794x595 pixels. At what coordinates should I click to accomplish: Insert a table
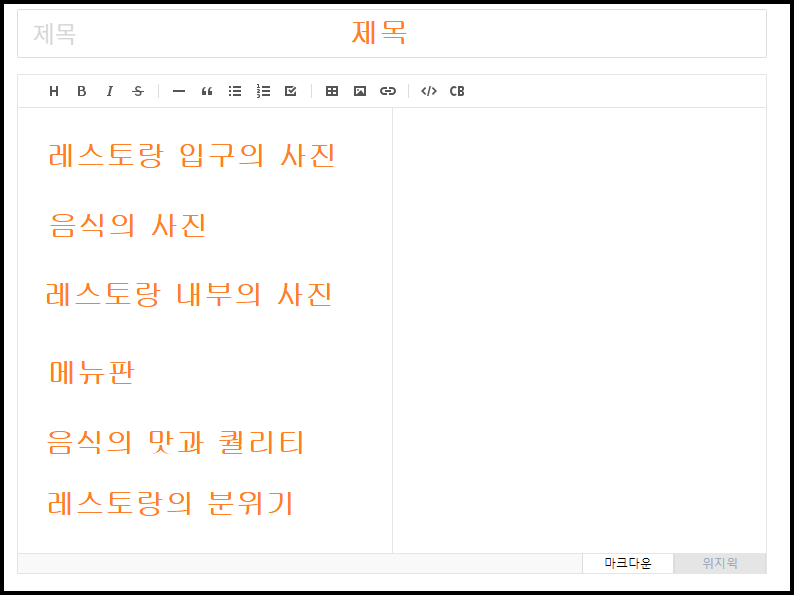(332, 91)
